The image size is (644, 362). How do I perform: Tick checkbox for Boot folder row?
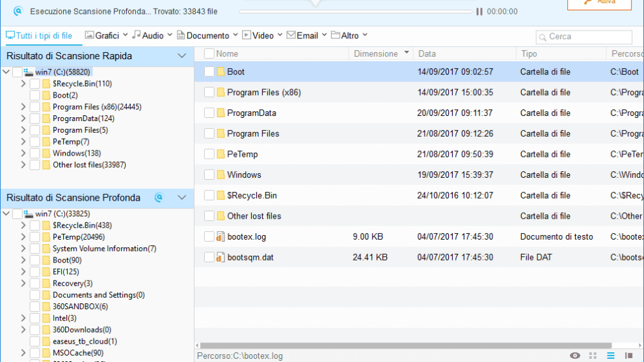coord(209,72)
